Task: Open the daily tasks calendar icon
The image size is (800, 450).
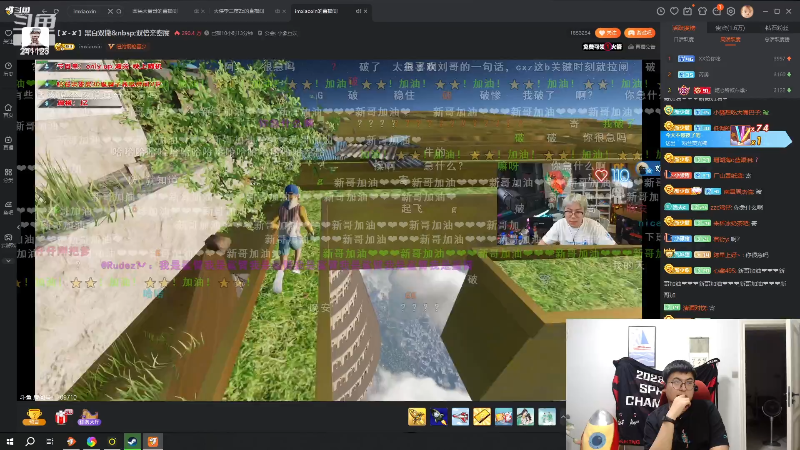Action: click(x=688, y=11)
